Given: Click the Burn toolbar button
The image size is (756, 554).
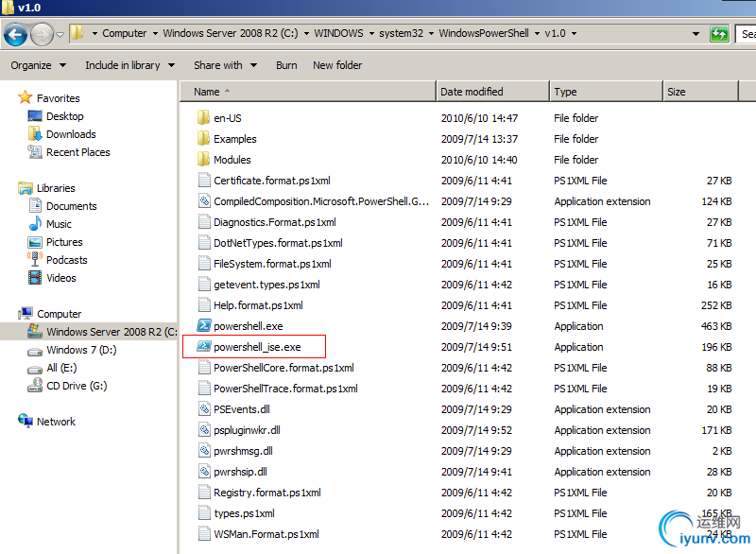Looking at the screenshot, I should click(286, 65).
